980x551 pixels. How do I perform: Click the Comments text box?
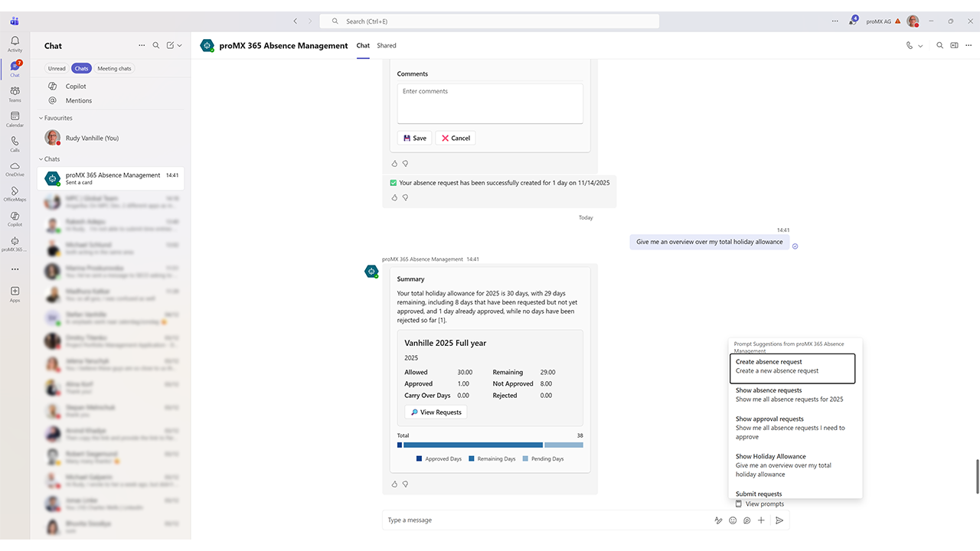[x=490, y=103]
